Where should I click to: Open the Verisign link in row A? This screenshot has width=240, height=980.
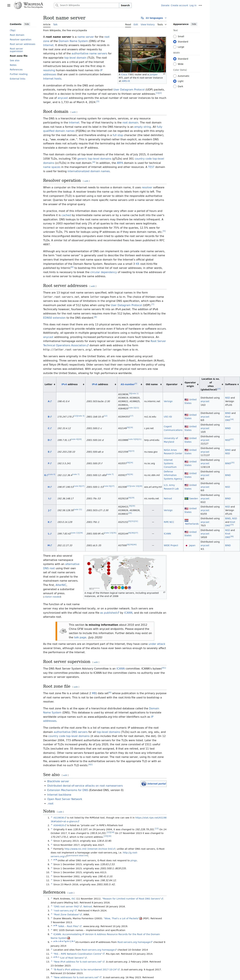tap(168, 401)
